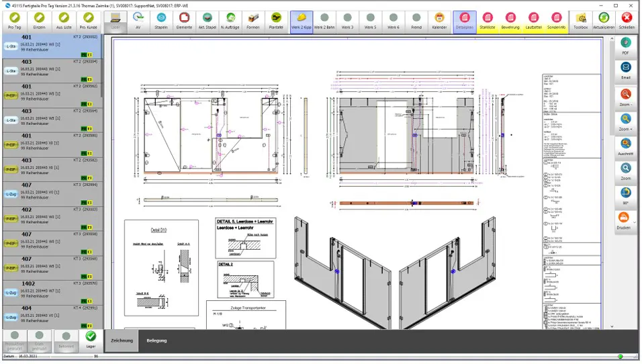The width and height of the screenshot is (642, 364).
Task: Select element 403 in KT 2 (293004)
Action: point(52,71)
